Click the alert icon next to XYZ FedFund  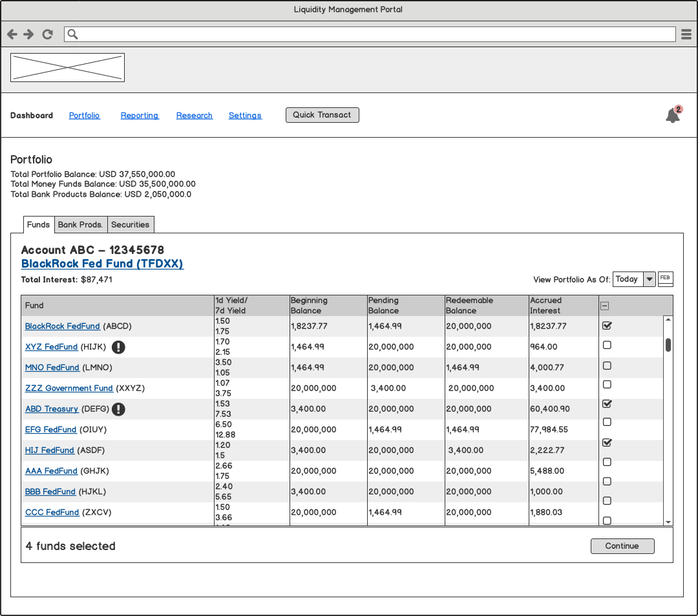[118, 346]
